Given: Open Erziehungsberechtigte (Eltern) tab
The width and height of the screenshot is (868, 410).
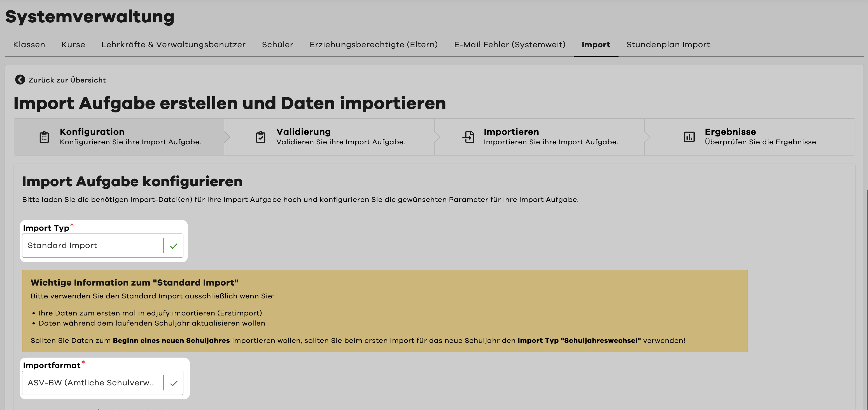Looking at the screenshot, I should click(374, 45).
